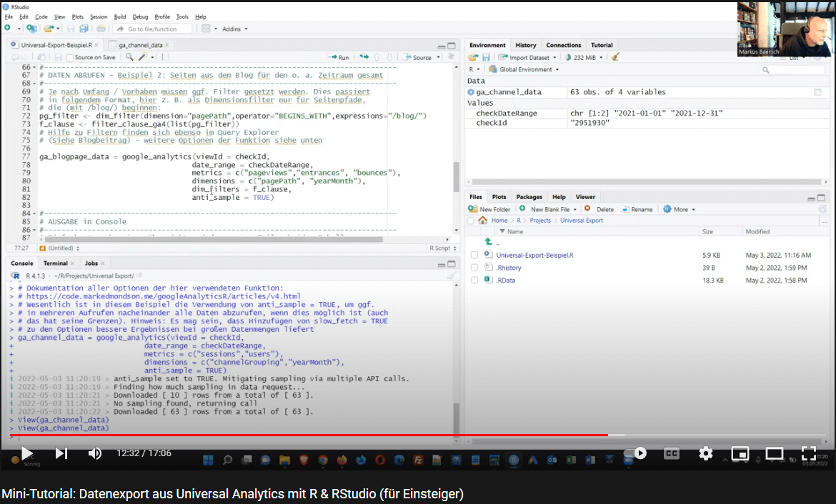This screenshot has width=836, height=504.
Task: Mute the video with the speaker icon
Action: (x=95, y=453)
